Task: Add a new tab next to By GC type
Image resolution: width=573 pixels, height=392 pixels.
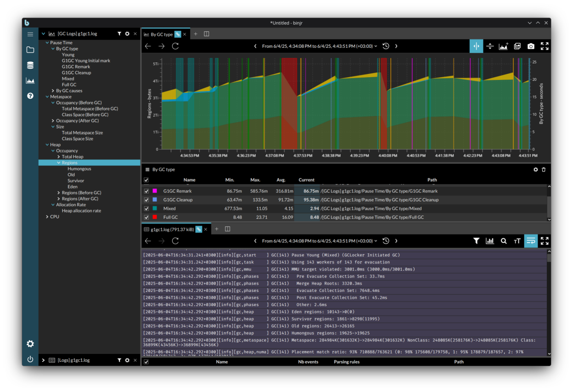Action: (x=196, y=34)
